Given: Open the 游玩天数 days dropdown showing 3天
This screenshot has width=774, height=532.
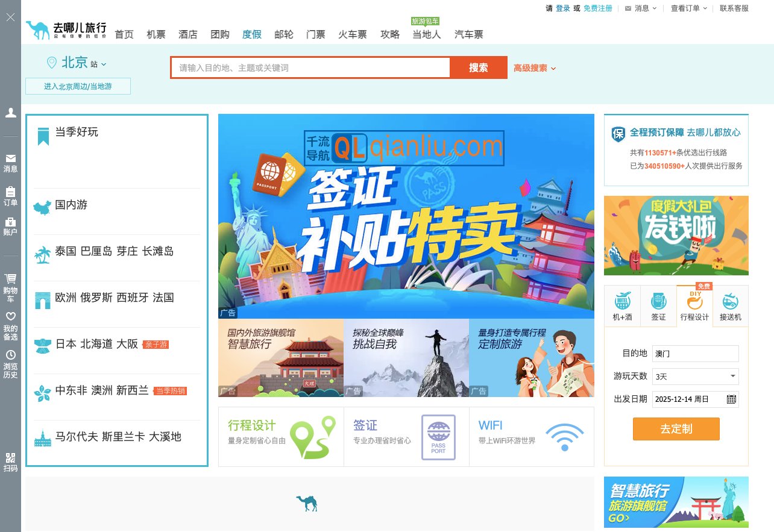Looking at the screenshot, I should [695, 376].
